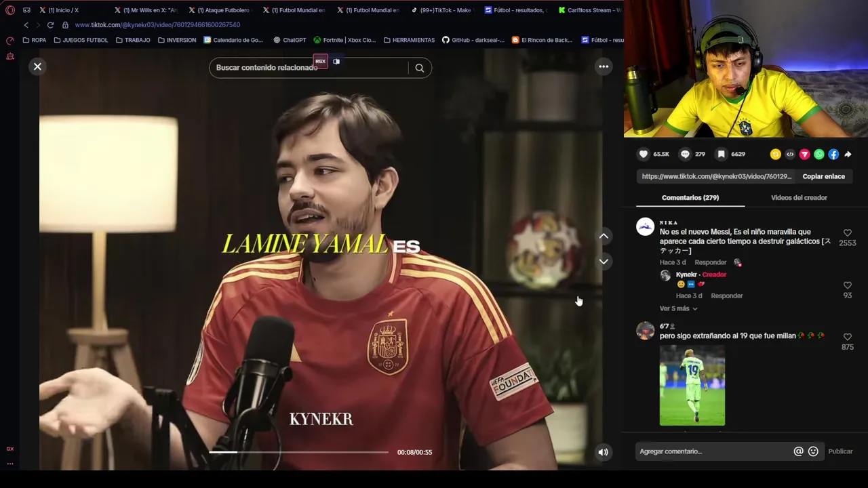Open NIKA commenter profile avatar

point(645,226)
